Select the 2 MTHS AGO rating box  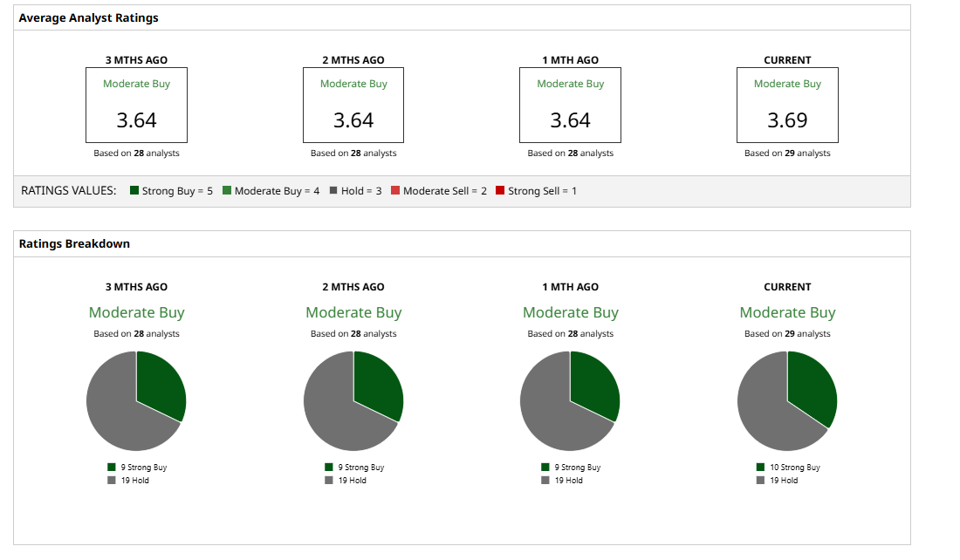(x=353, y=106)
